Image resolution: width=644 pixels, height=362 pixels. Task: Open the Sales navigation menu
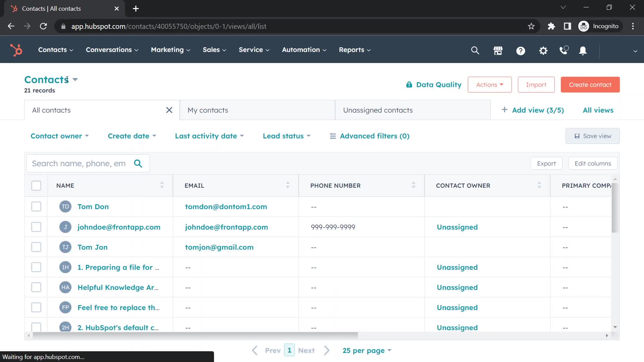coord(214,50)
